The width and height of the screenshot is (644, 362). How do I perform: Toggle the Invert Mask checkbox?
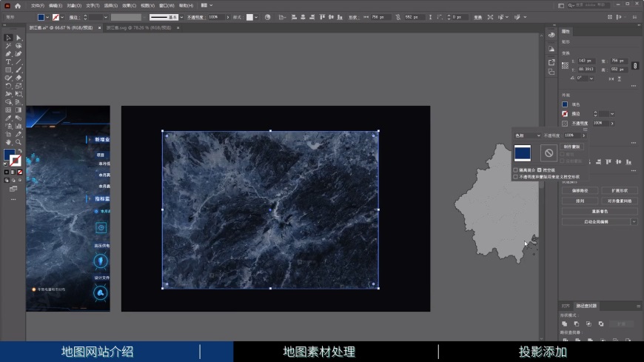(x=563, y=161)
